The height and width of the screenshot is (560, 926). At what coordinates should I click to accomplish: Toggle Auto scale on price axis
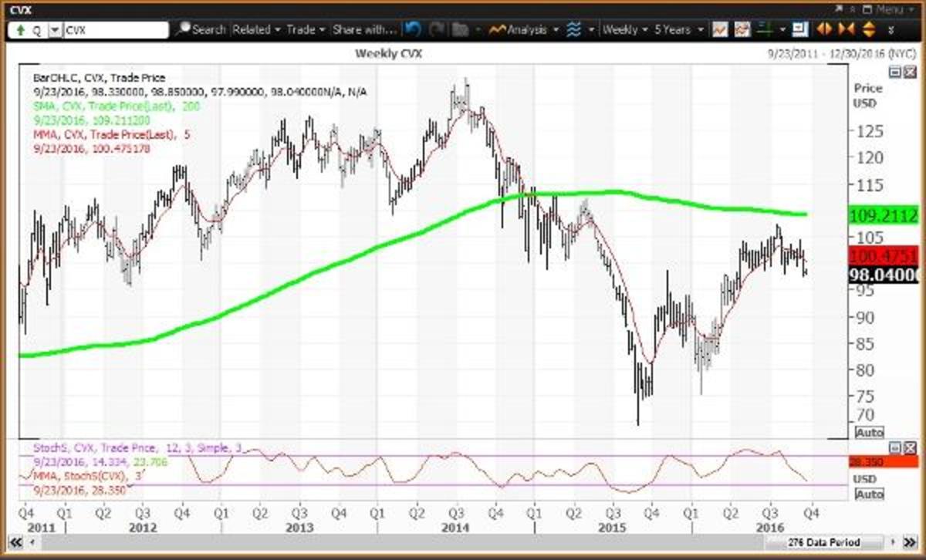pyautogui.click(x=870, y=433)
